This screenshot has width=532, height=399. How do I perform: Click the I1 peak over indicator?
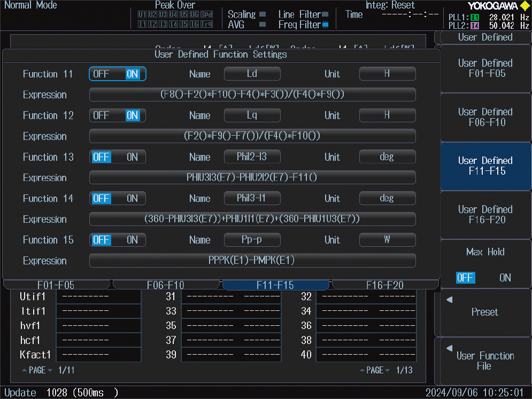(x=142, y=24)
